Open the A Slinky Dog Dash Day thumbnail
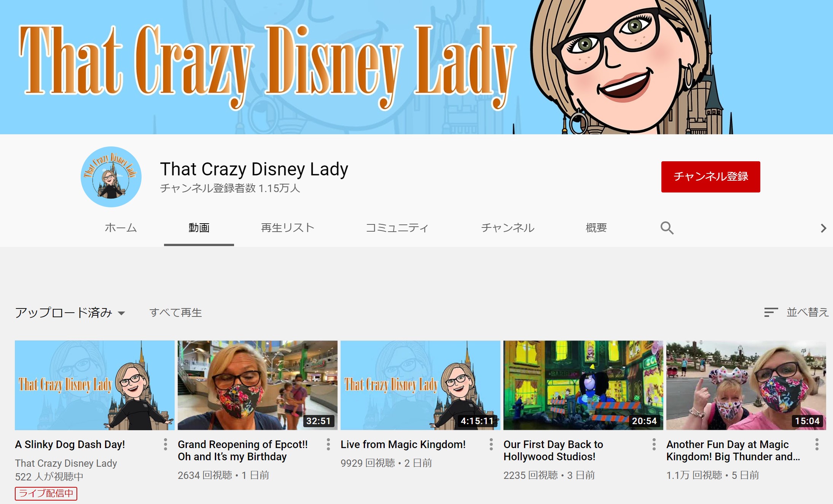 coord(94,384)
